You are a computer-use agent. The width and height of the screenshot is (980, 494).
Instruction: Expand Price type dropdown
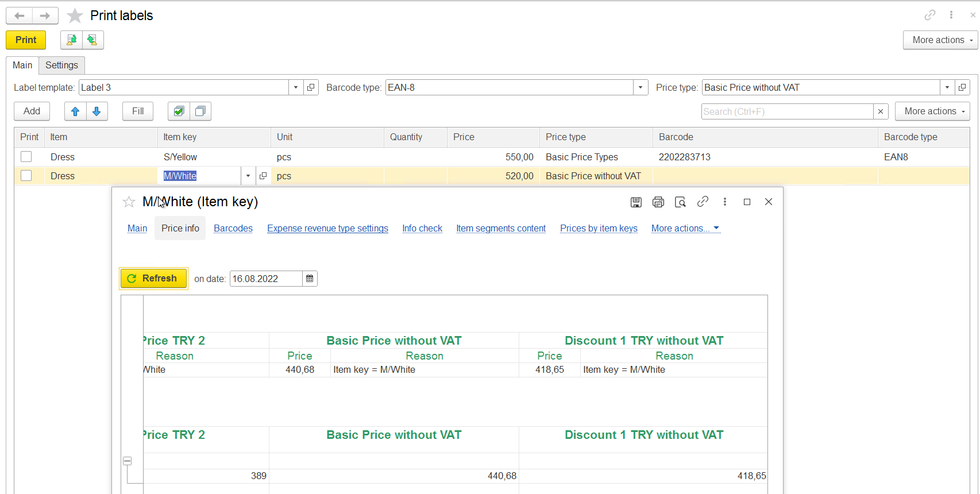point(947,87)
